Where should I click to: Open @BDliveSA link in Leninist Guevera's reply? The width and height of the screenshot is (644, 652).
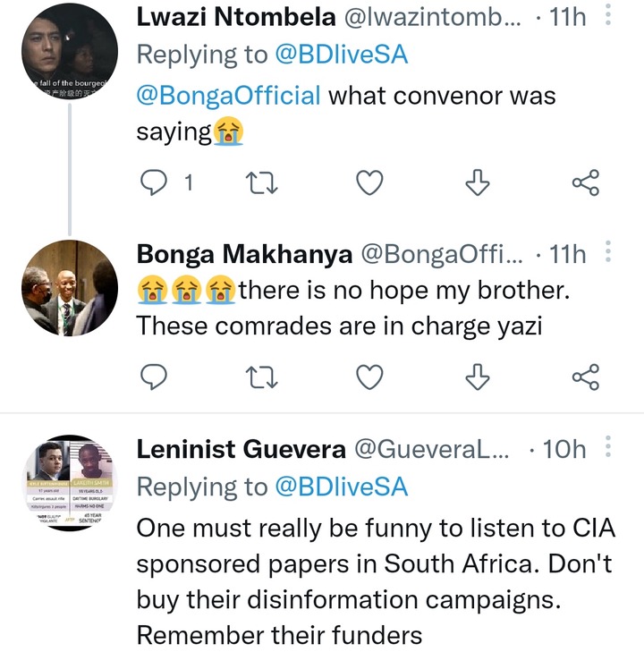[342, 487]
